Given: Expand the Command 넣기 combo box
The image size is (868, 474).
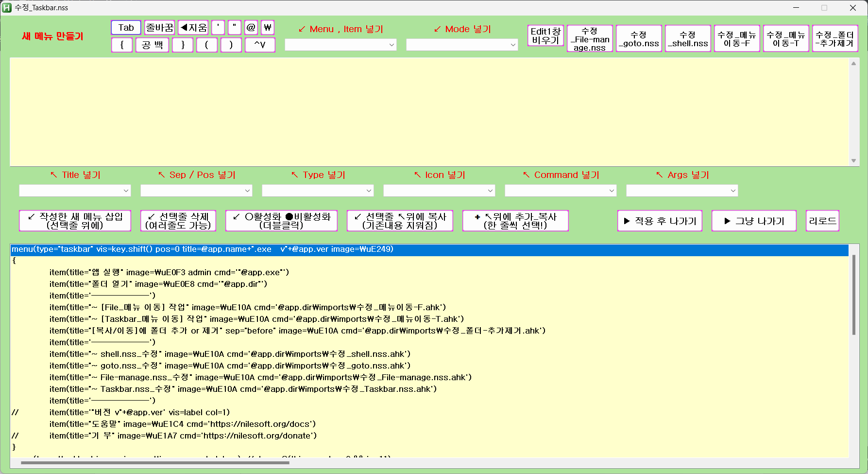Looking at the screenshot, I should (x=561, y=191).
